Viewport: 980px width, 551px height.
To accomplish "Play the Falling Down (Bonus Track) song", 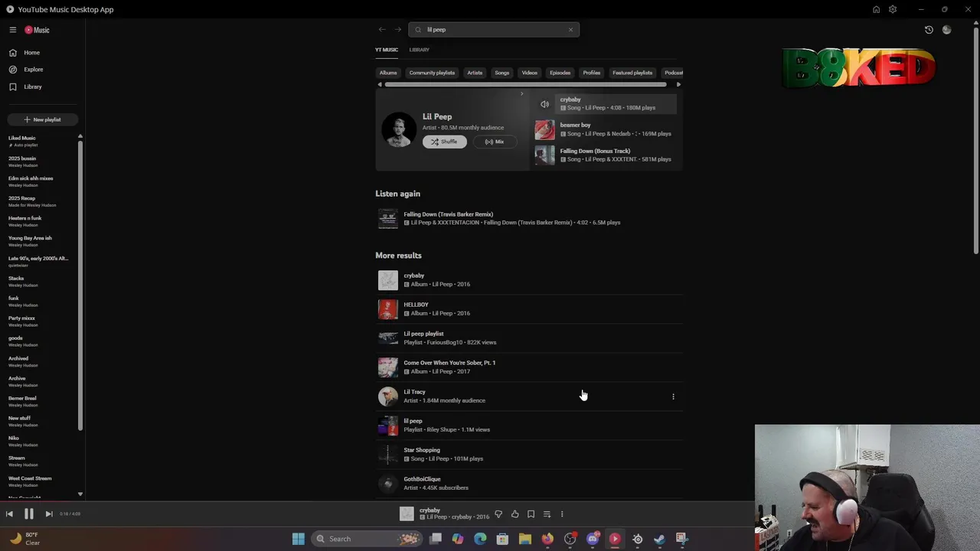I will coord(606,155).
